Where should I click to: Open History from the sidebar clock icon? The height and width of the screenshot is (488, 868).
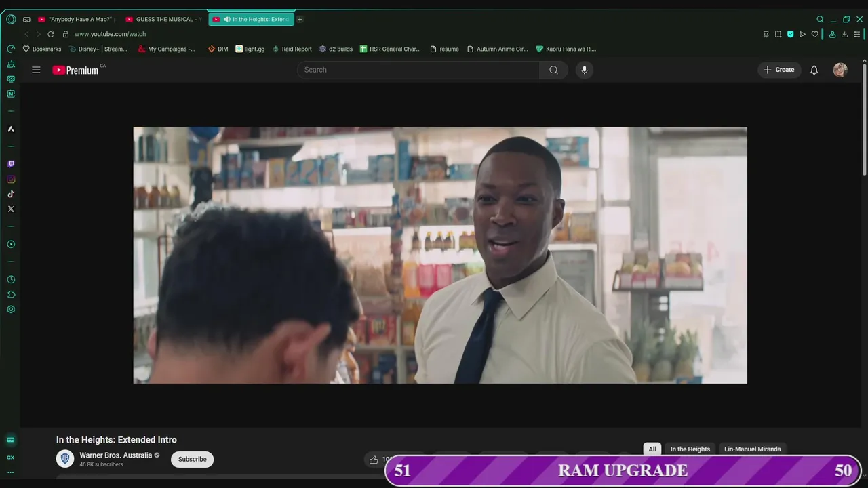point(11,279)
